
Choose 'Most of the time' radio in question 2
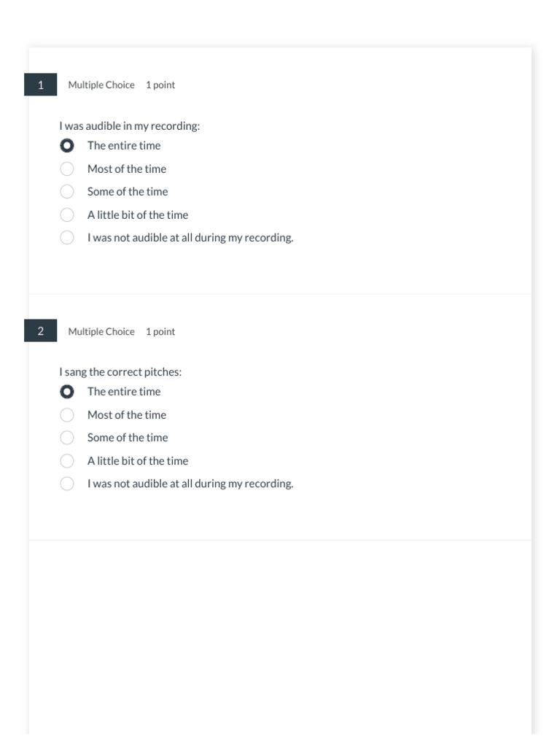pyautogui.click(x=67, y=415)
